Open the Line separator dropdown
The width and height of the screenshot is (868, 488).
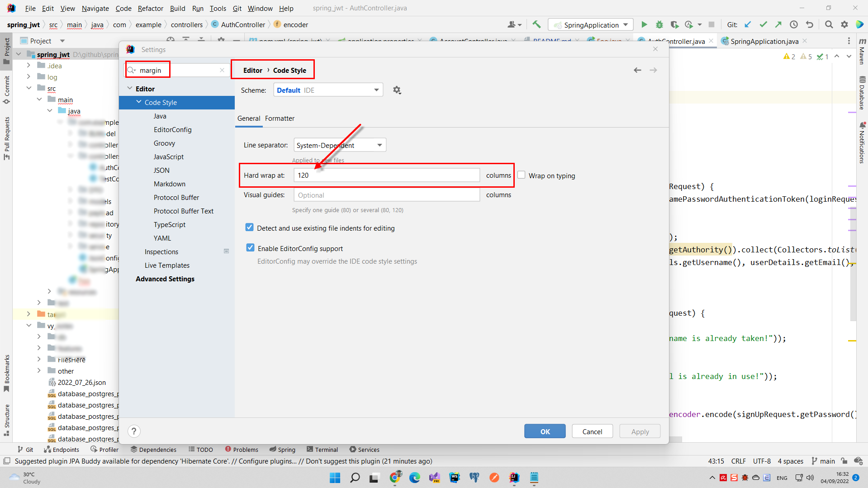point(340,145)
